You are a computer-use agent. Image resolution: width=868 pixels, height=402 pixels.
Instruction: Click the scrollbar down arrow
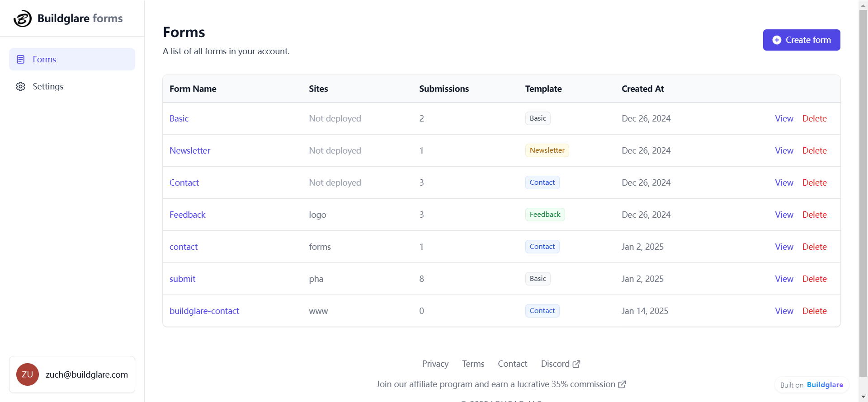pos(863,397)
